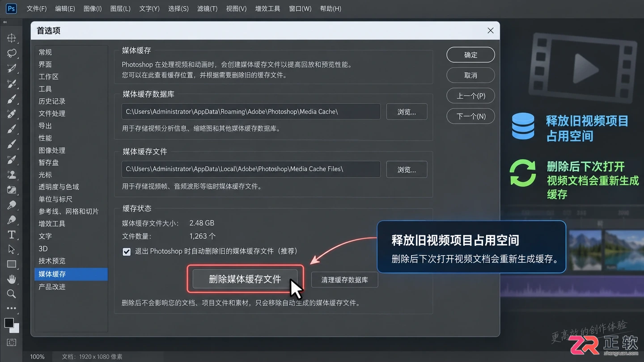Viewport: 644px width, 362px height.
Task: Click the Ps application logo
Action: [11, 8]
